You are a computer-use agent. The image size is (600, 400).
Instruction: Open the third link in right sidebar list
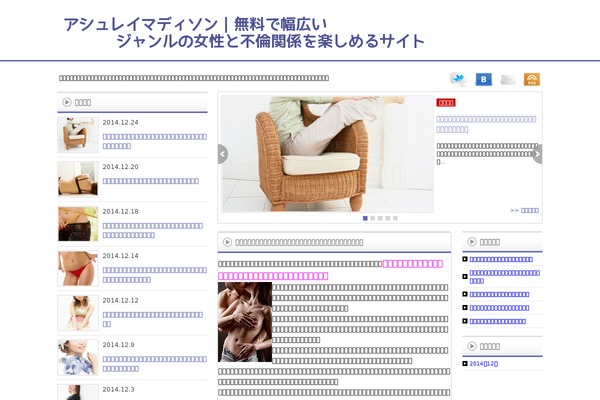click(499, 294)
